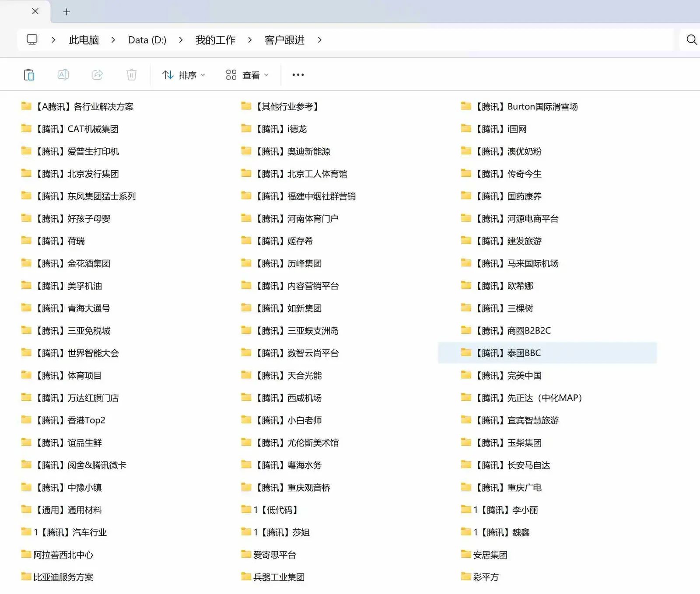Screen dimensions: 700x594
Task: Select the 【腾讯】马来国际机场 folder name
Action: click(x=517, y=263)
